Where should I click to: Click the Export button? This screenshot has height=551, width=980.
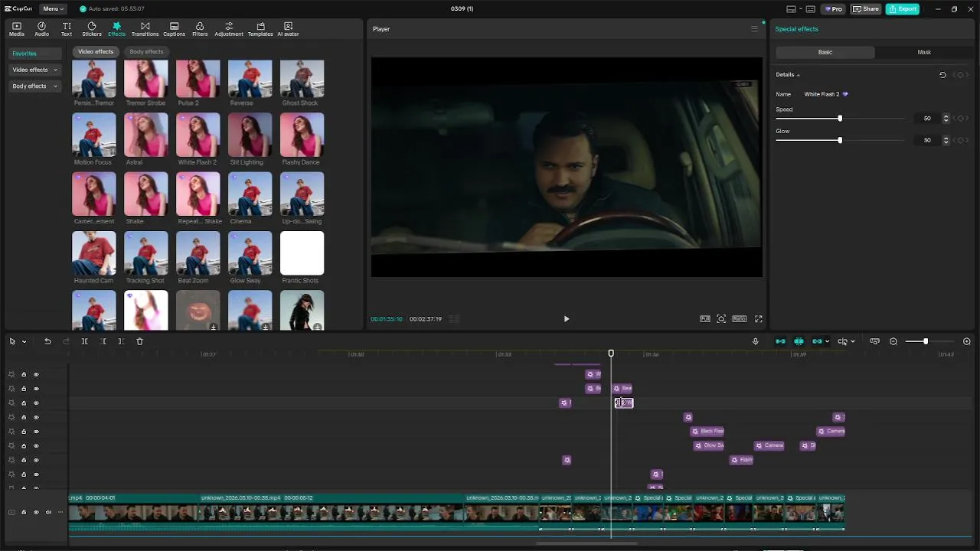(x=903, y=9)
